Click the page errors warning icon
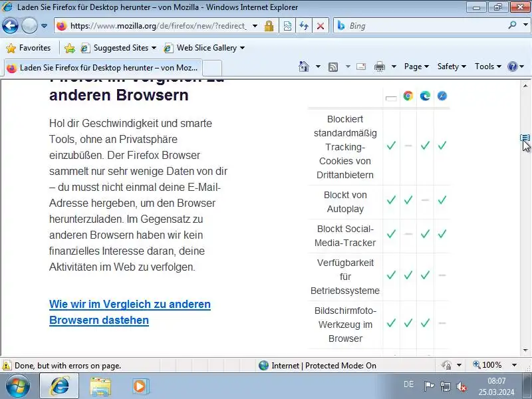This screenshot has width=532, height=399. [6, 366]
